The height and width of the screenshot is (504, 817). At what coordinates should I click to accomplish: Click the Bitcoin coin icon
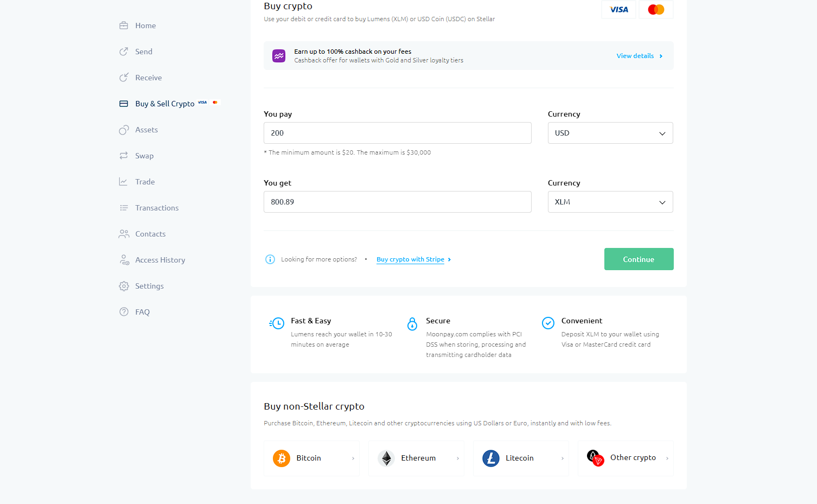(x=282, y=458)
